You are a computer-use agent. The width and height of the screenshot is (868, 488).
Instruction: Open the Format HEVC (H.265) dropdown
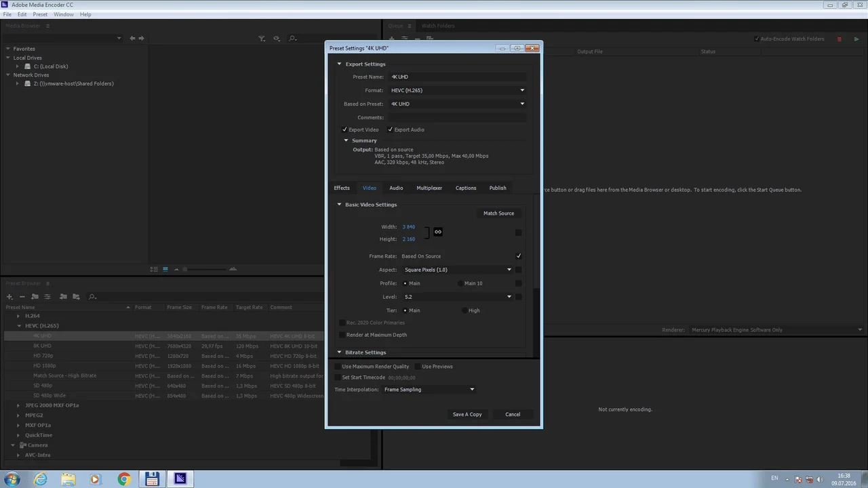click(457, 90)
